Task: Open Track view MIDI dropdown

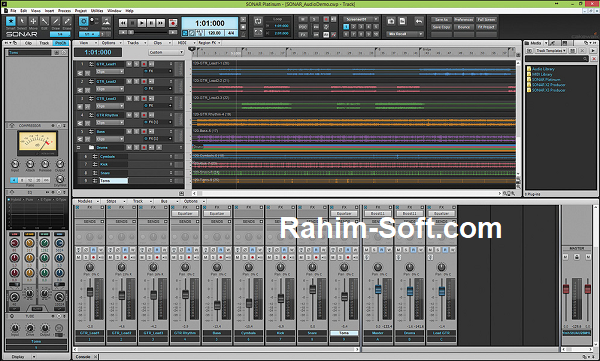Action: (x=184, y=43)
